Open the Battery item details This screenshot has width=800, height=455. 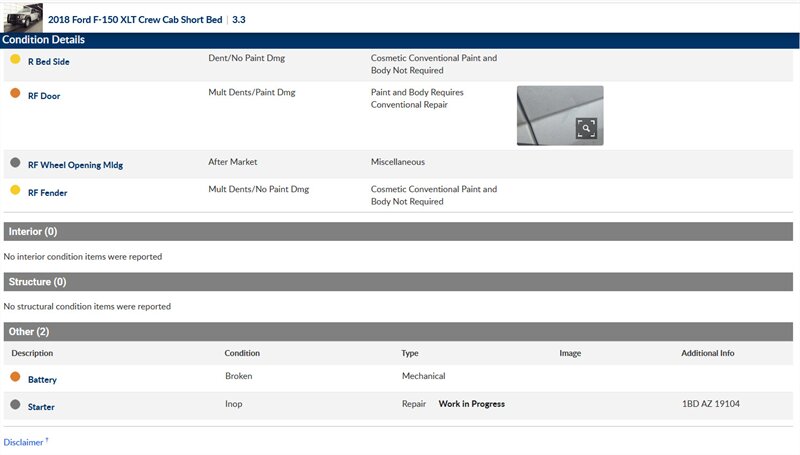(42, 380)
